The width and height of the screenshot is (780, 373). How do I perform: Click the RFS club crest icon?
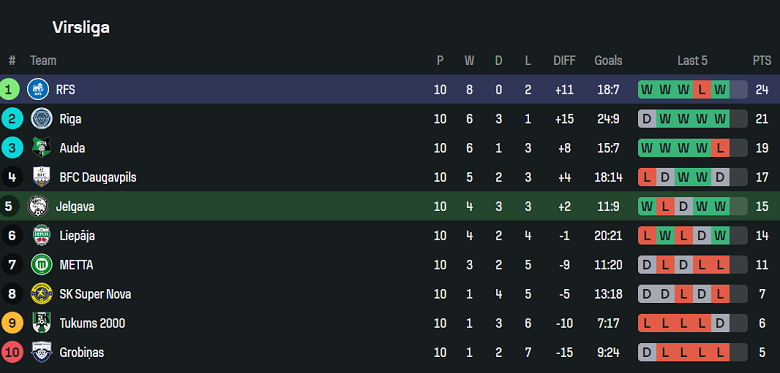click(x=38, y=90)
